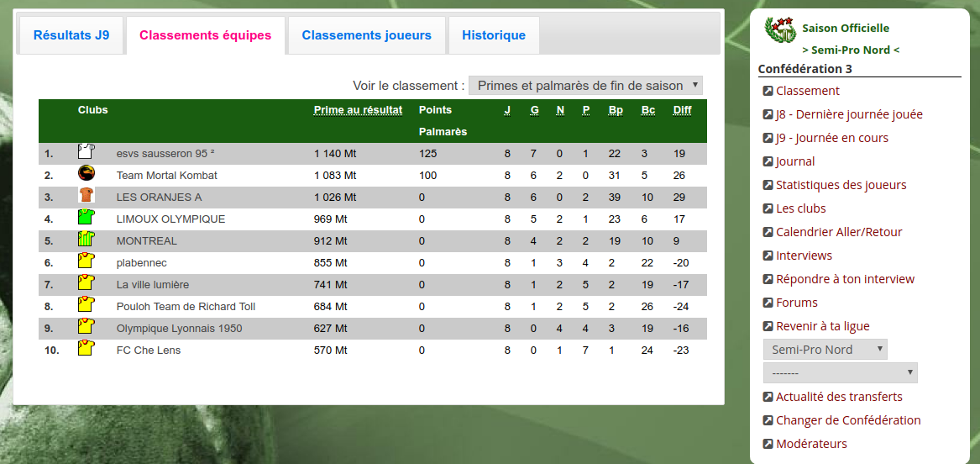Click the arrow icon next to Forums
The height and width of the screenshot is (464, 980).
click(768, 303)
